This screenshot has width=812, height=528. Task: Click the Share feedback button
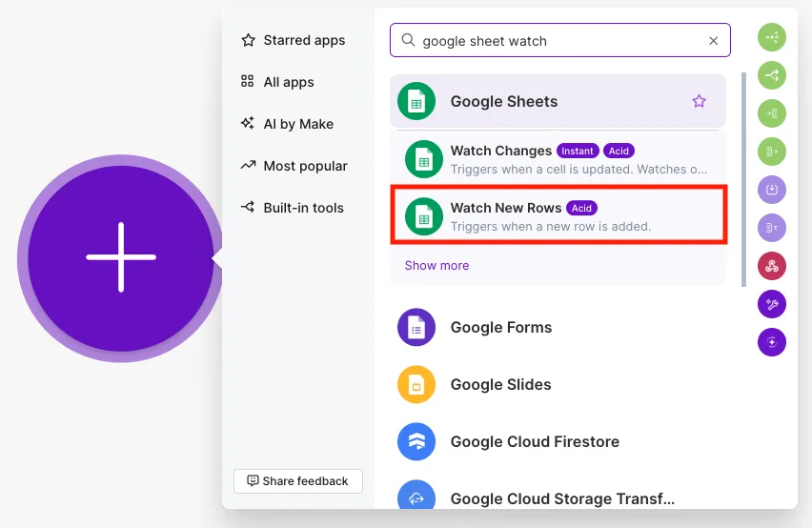click(297, 481)
